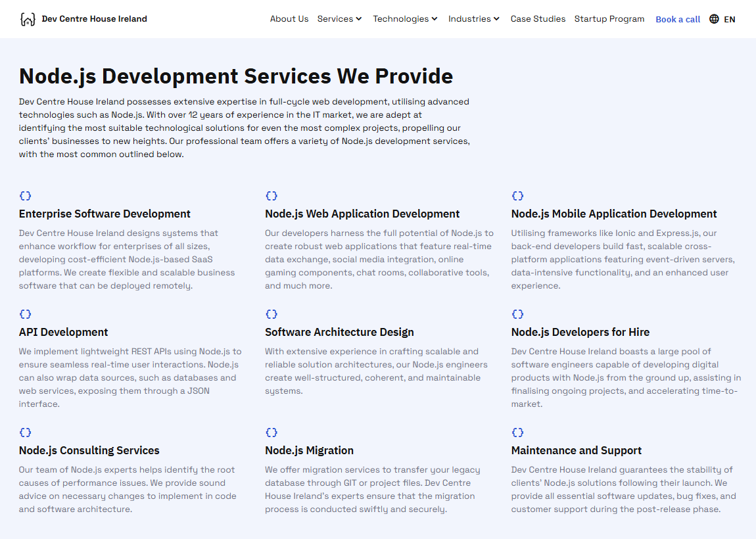Open the EN language selector
Screen dimensions: 756x539
(729, 19)
